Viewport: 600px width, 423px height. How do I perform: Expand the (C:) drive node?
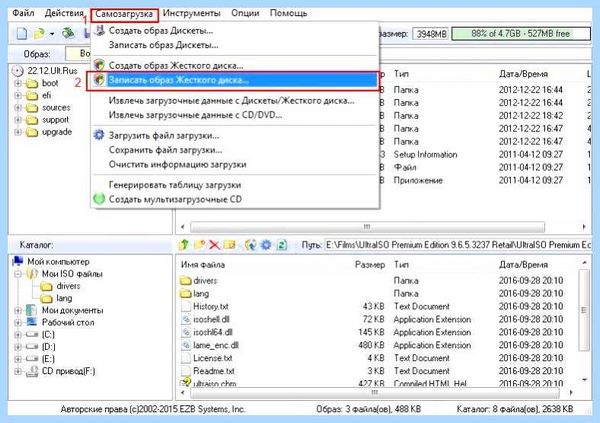[x=18, y=335]
